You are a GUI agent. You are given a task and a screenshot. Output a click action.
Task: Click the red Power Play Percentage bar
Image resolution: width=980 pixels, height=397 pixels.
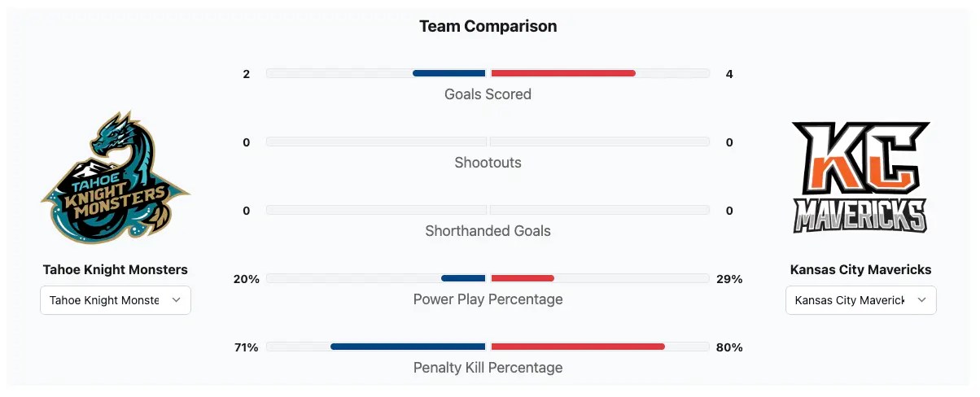[x=523, y=278]
